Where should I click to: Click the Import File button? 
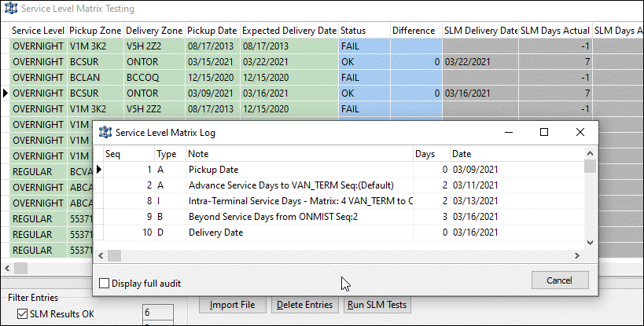pyautogui.click(x=230, y=305)
